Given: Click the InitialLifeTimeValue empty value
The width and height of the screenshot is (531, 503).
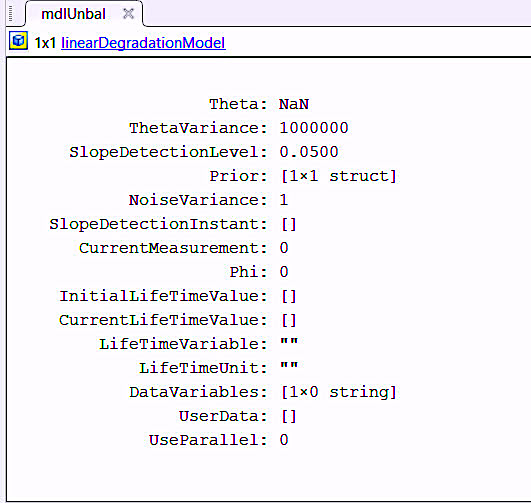Looking at the screenshot, I should [x=289, y=296].
